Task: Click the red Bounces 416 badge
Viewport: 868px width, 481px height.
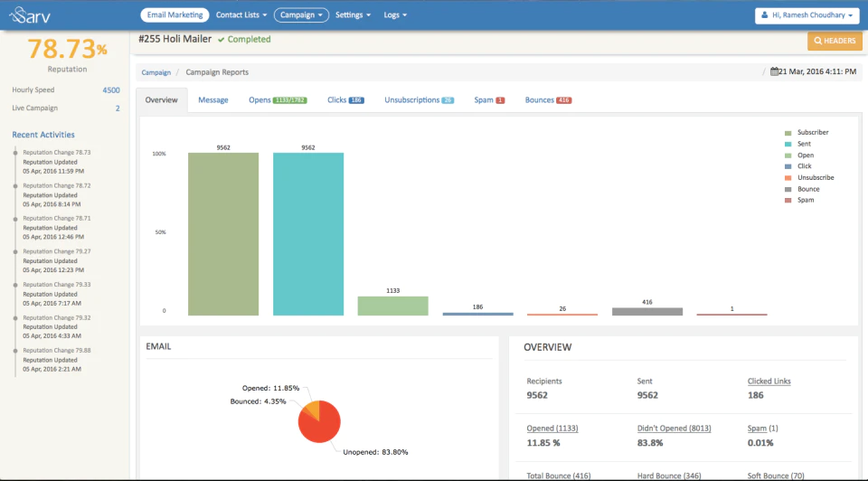Action: point(563,100)
